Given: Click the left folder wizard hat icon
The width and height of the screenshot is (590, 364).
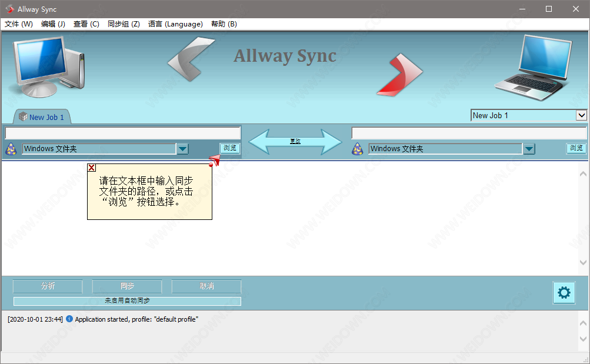Looking at the screenshot, I should coord(11,149).
